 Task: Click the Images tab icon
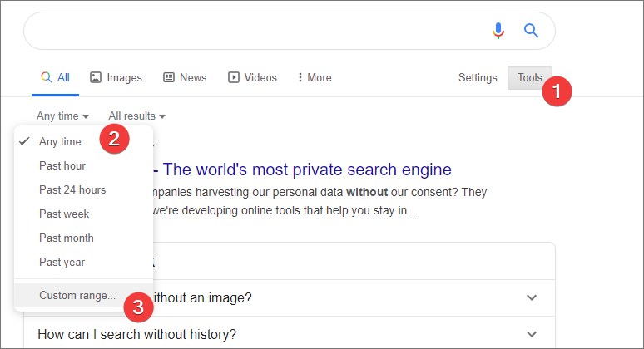[x=96, y=77]
